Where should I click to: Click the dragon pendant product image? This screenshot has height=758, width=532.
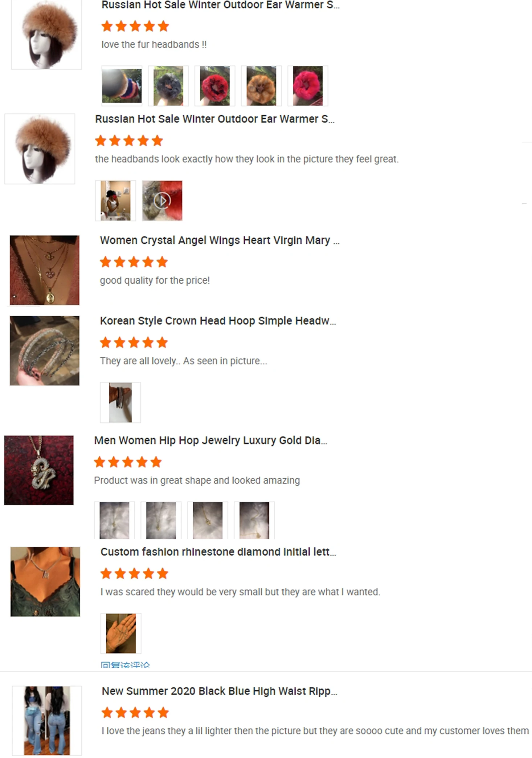tap(39, 470)
